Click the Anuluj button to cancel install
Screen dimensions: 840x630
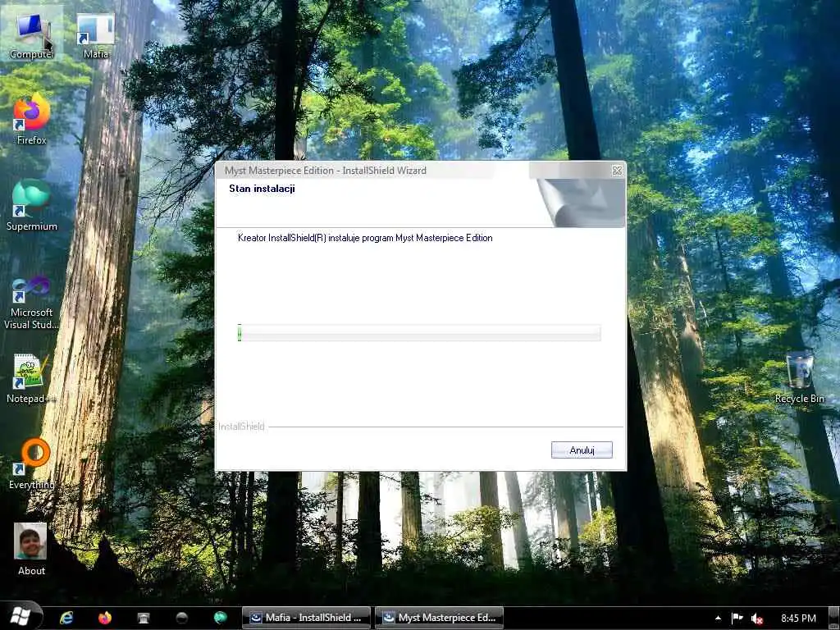pos(582,450)
